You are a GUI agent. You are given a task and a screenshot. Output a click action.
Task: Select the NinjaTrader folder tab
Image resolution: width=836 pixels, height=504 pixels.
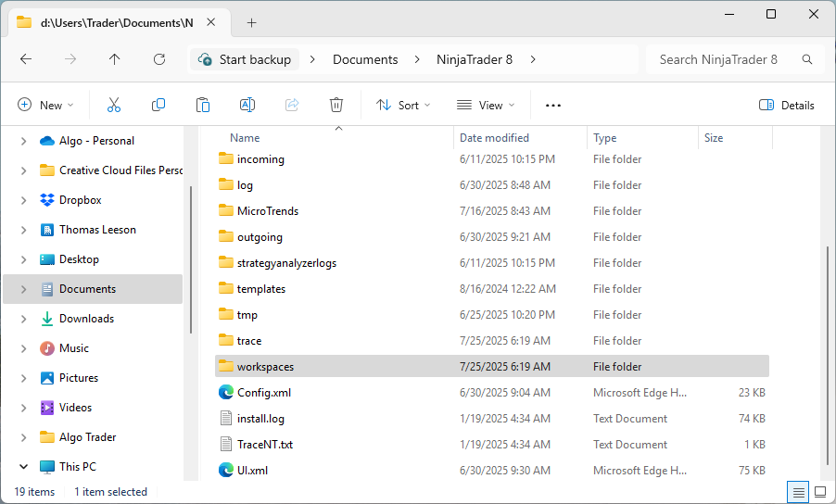pos(118,22)
